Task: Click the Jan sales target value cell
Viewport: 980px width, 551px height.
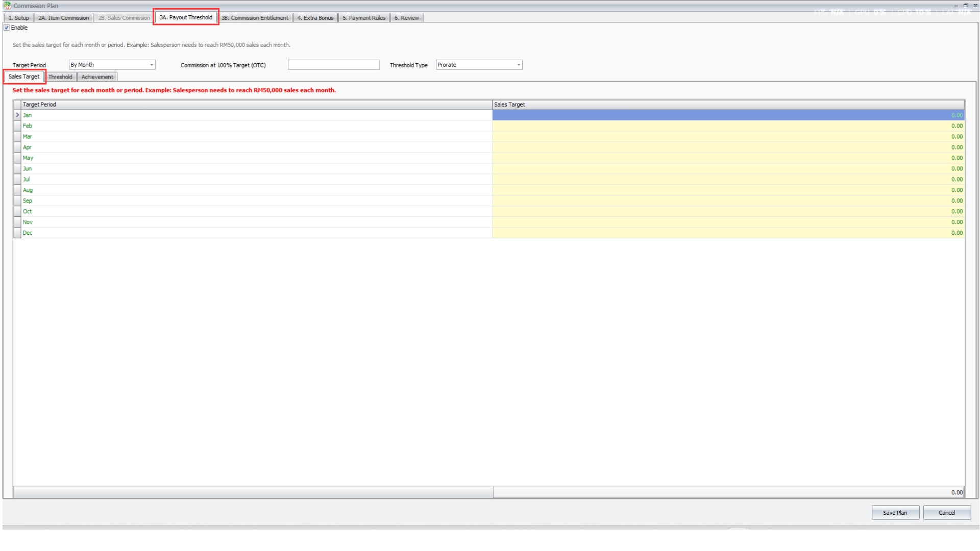Action: (x=728, y=115)
